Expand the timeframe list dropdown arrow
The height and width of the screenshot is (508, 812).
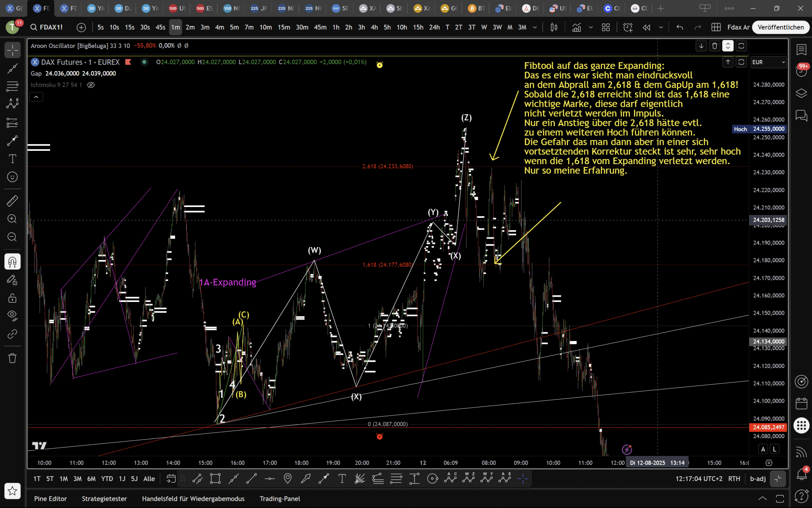pos(535,28)
